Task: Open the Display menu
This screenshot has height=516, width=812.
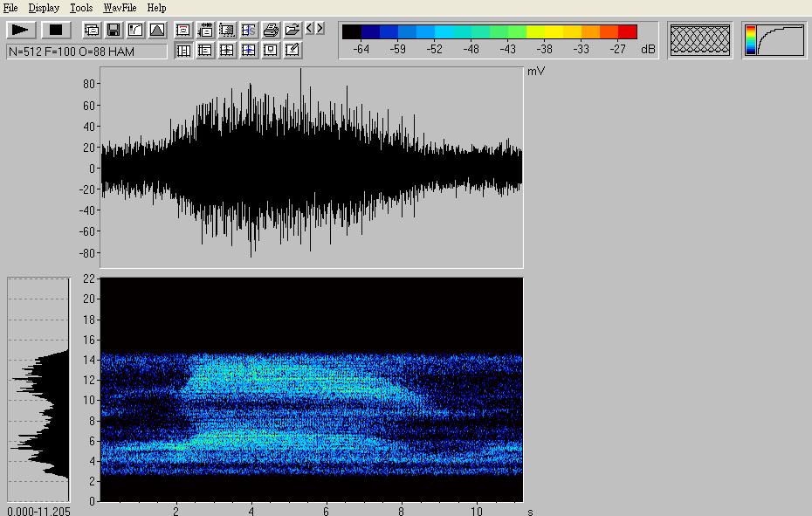Action: click(44, 8)
